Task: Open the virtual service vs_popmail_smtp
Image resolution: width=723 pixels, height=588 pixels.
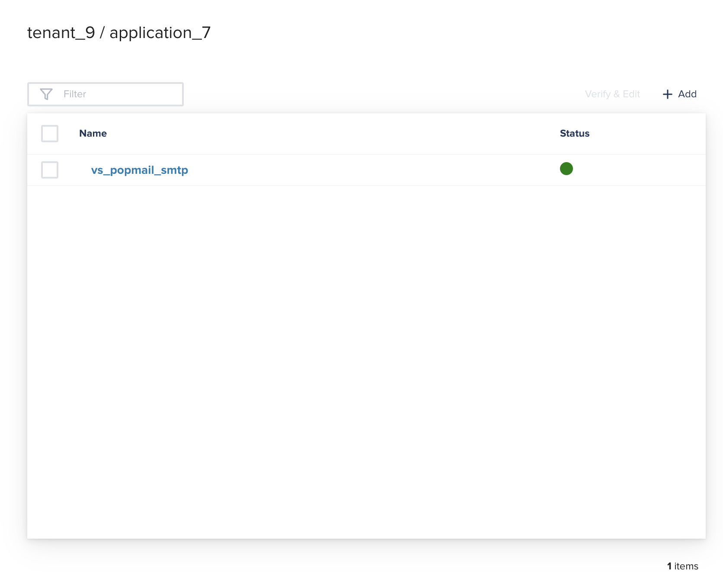Action: pos(140,170)
